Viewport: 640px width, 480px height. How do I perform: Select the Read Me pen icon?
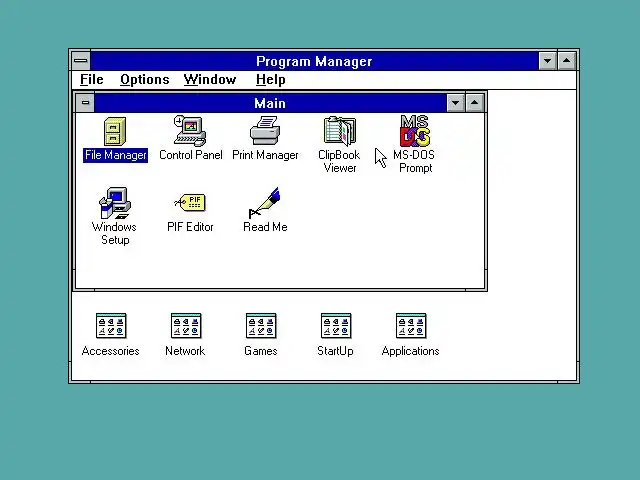(x=265, y=203)
